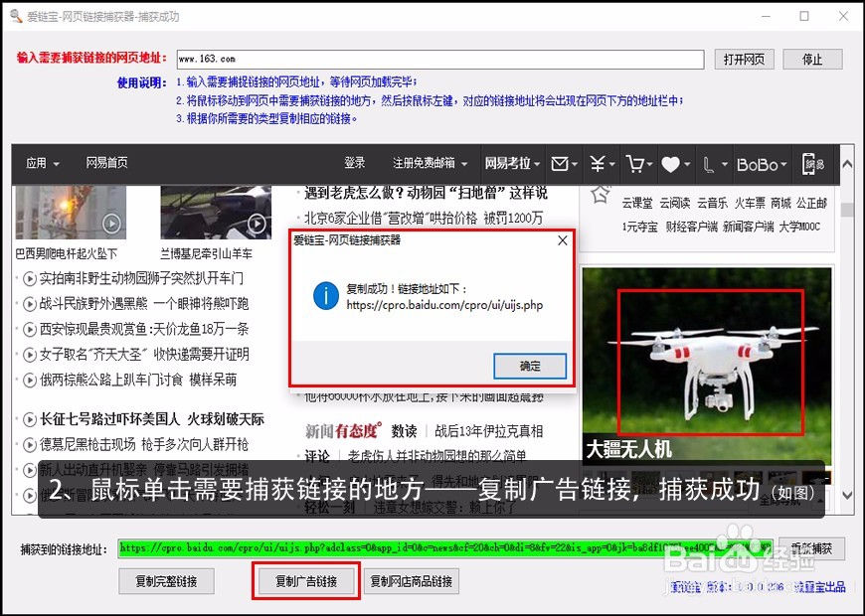Click play icon beside 战斗民族野外遇黑熊
The image size is (865, 616).
30,304
